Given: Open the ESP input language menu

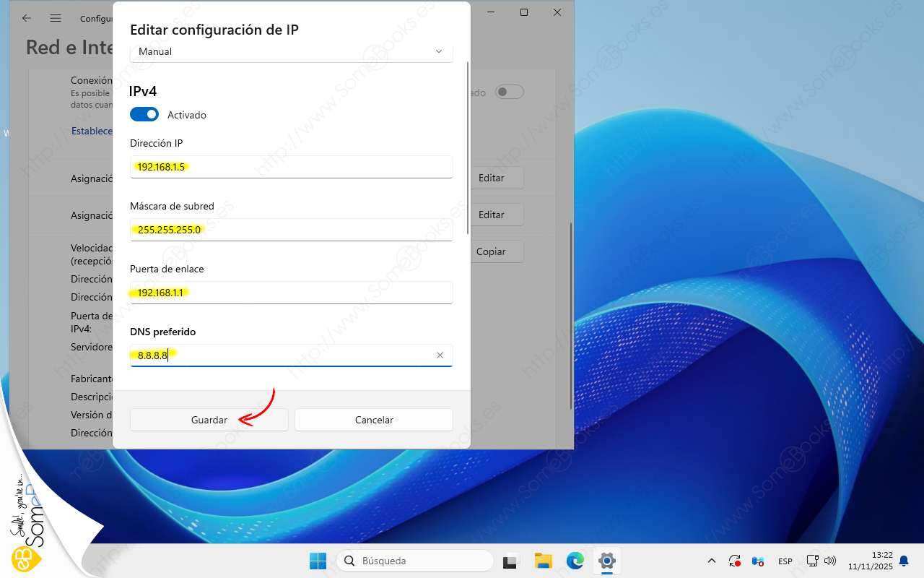Looking at the screenshot, I should [785, 561].
